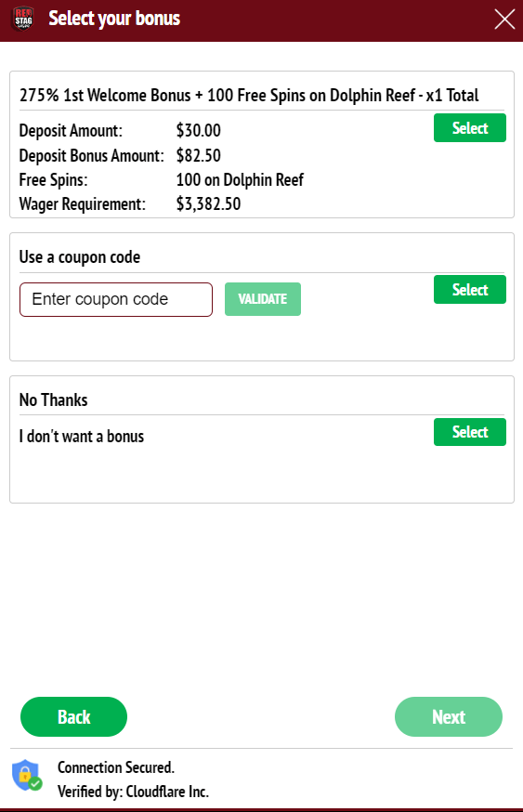Image resolution: width=523 pixels, height=812 pixels.
Task: Close the bonus selection dialog
Action: 504,20
